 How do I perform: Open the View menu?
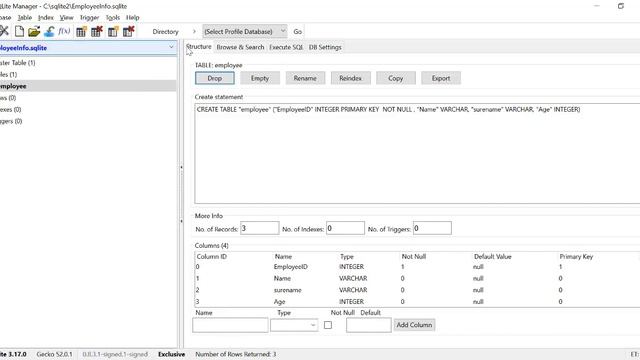pyautogui.click(x=67, y=18)
